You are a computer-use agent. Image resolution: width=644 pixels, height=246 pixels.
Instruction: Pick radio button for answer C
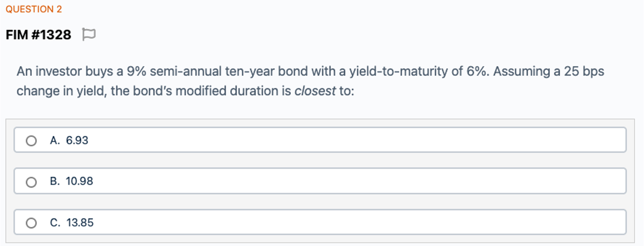point(31,223)
